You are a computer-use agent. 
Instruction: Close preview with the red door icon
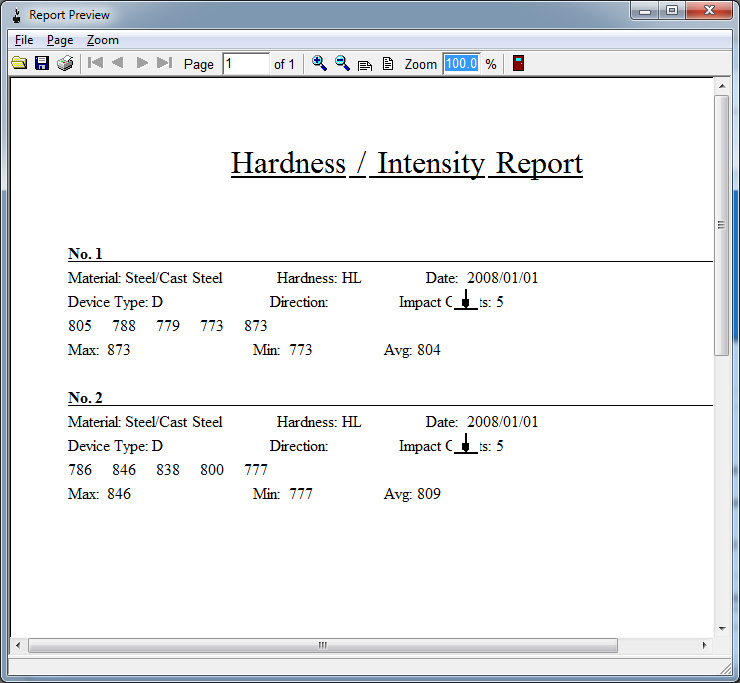[518, 64]
